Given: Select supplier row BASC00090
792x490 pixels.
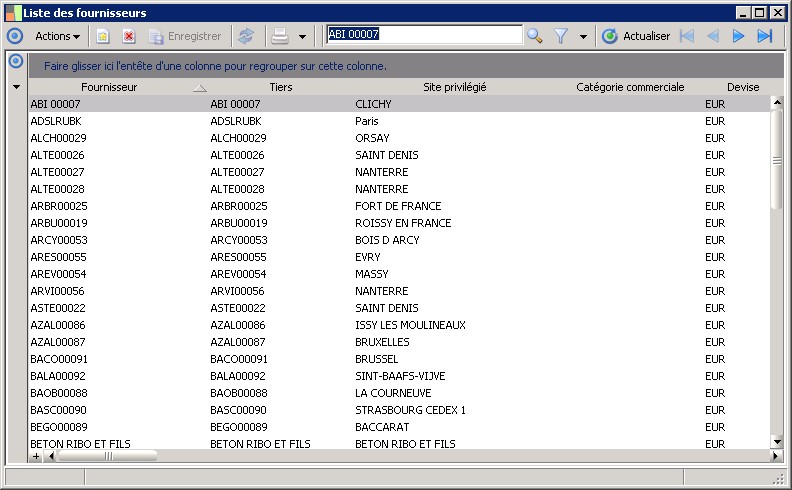Looking at the screenshot, I should [400, 410].
